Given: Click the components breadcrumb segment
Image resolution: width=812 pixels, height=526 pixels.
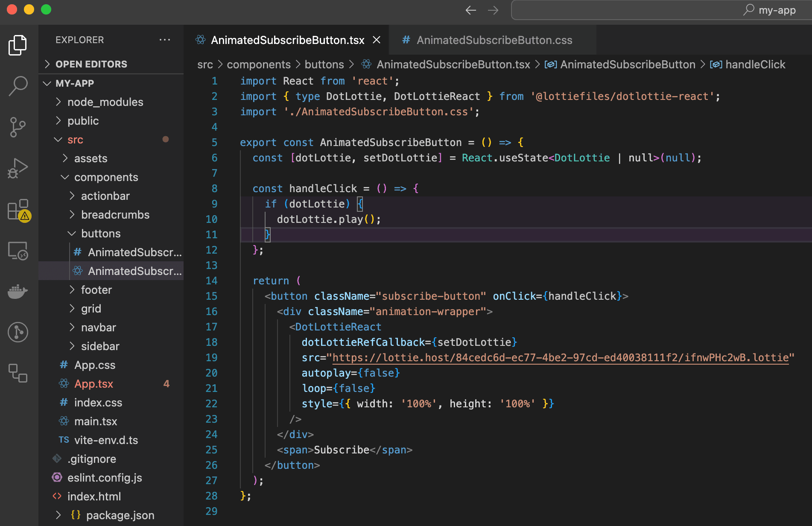Looking at the screenshot, I should click(258, 64).
